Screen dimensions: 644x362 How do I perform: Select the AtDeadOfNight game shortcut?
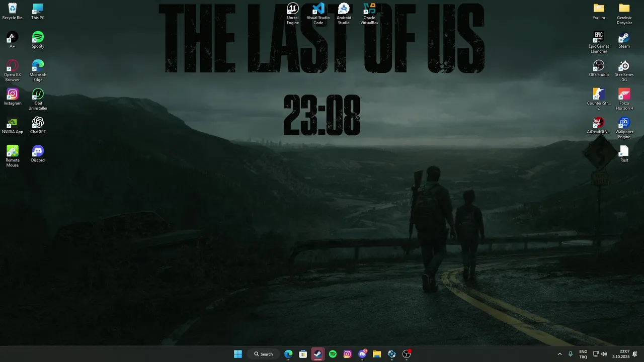[599, 126]
